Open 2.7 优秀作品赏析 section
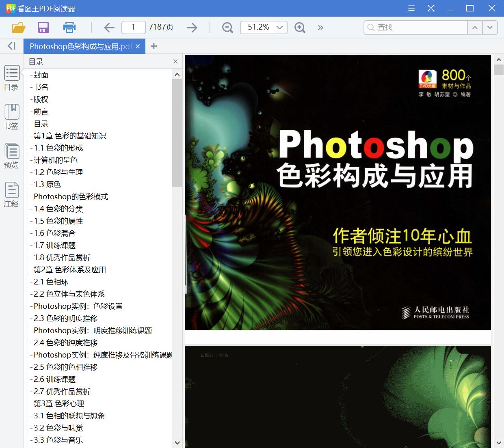504x448 pixels. coord(62,391)
